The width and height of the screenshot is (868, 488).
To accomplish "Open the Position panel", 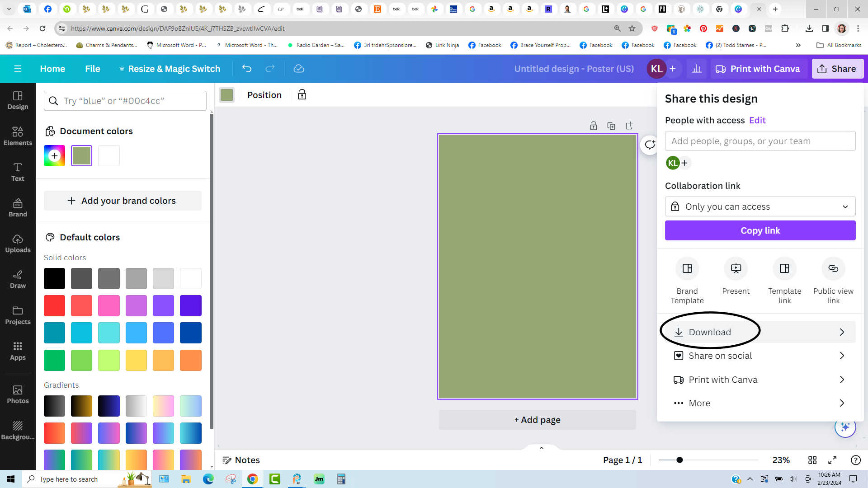I will pyautogui.click(x=264, y=95).
